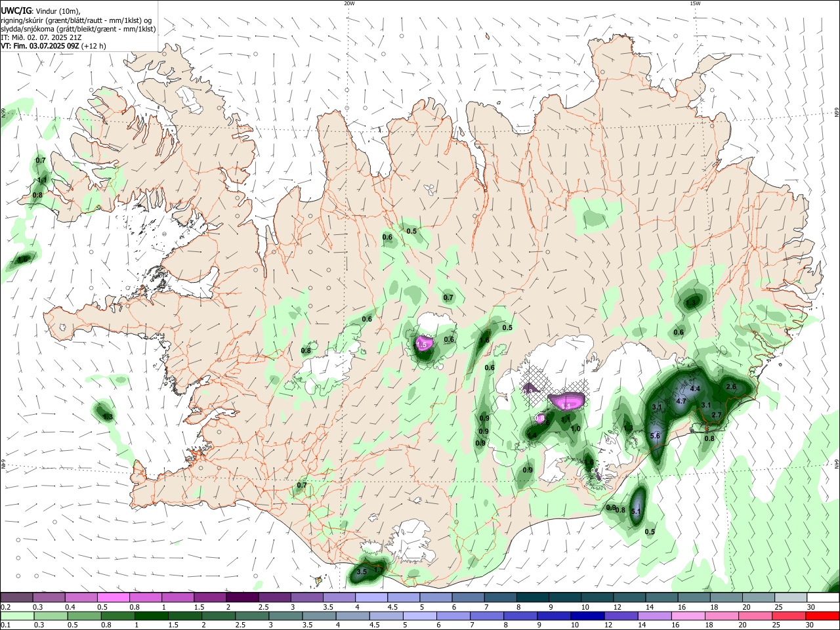The width and height of the screenshot is (840, 630).
Task: Click the snow scale swatch between 0.2 and 0.3
Action: [17, 598]
